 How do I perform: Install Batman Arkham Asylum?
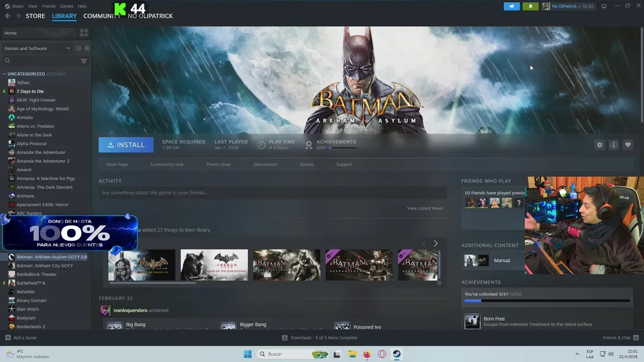click(x=126, y=145)
